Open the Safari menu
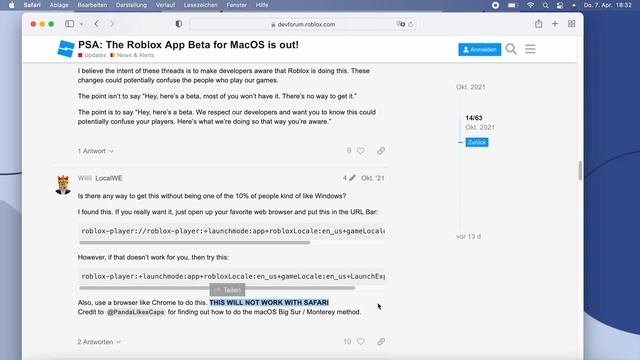Screen dimensions: 640x360 coord(32,5)
